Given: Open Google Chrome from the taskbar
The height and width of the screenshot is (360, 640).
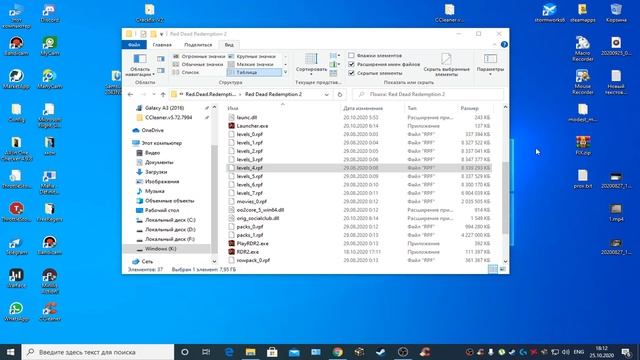Looking at the screenshot, I should [337, 352].
